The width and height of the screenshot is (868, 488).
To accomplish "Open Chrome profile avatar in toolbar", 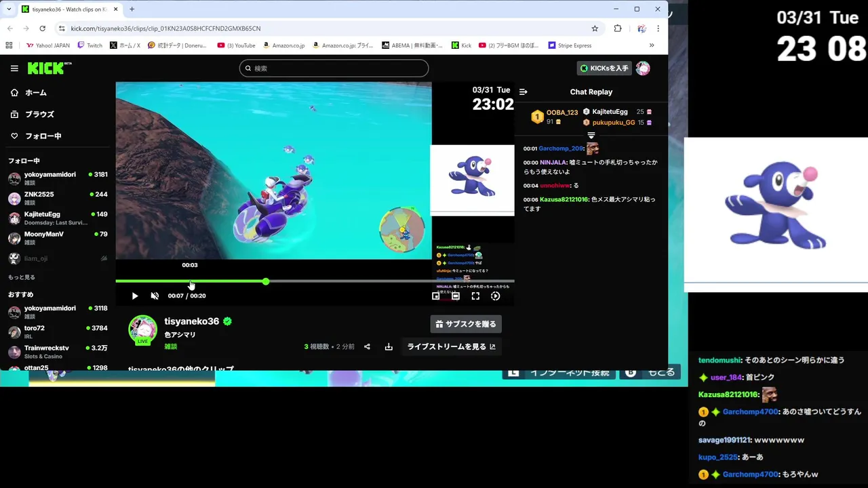I will click(642, 28).
